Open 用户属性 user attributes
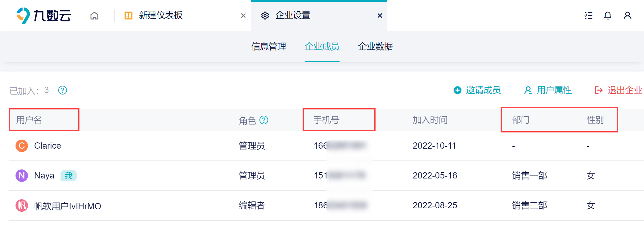 (x=548, y=90)
